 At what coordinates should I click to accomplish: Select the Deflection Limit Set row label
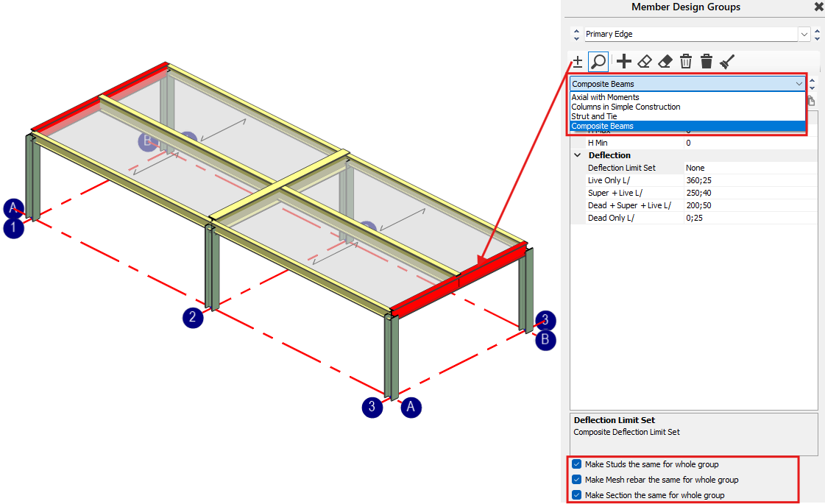pos(621,168)
